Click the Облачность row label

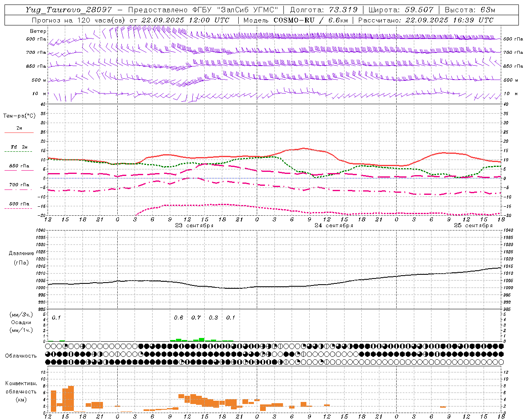click(x=21, y=356)
